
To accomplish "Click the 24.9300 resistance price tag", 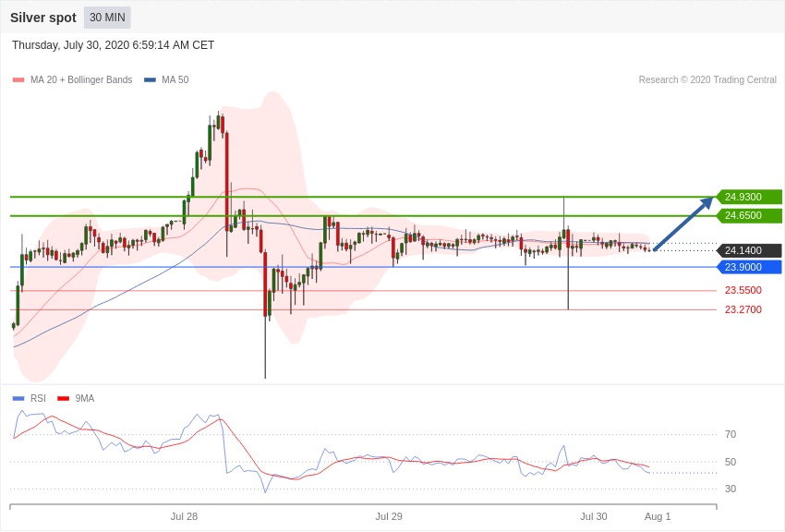I will 748,197.
